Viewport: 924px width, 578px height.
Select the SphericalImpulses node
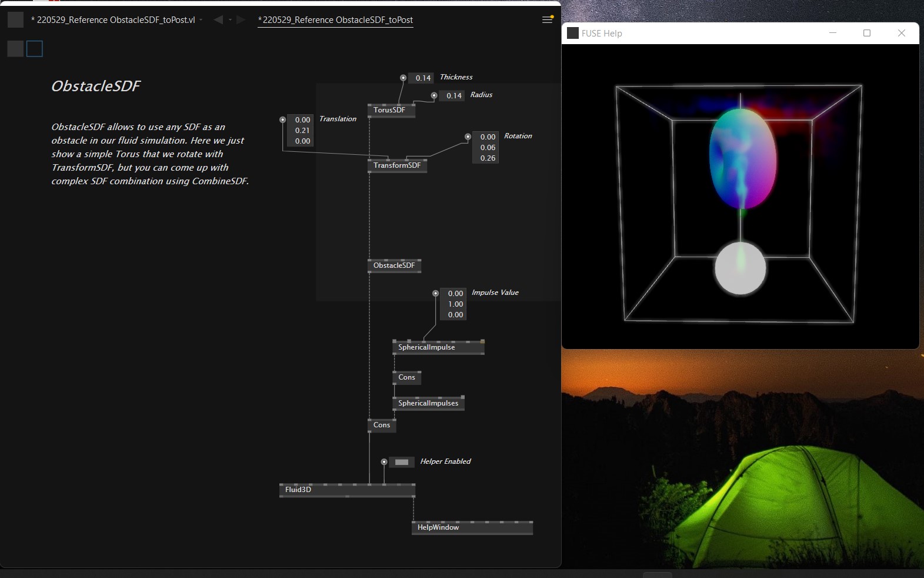click(428, 403)
